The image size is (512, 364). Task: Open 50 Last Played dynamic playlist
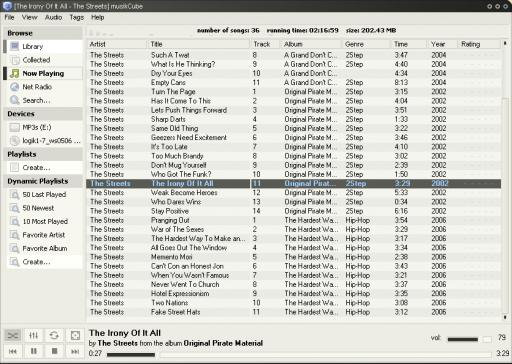click(x=43, y=195)
